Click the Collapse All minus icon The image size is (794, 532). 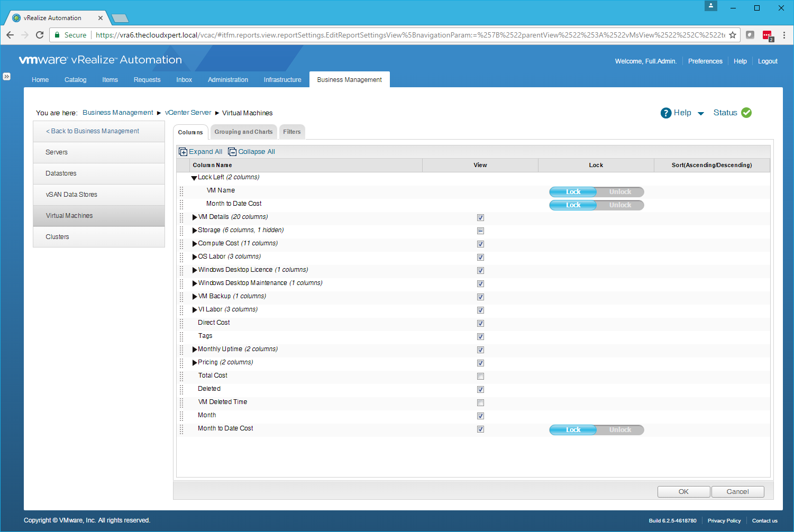pos(232,152)
